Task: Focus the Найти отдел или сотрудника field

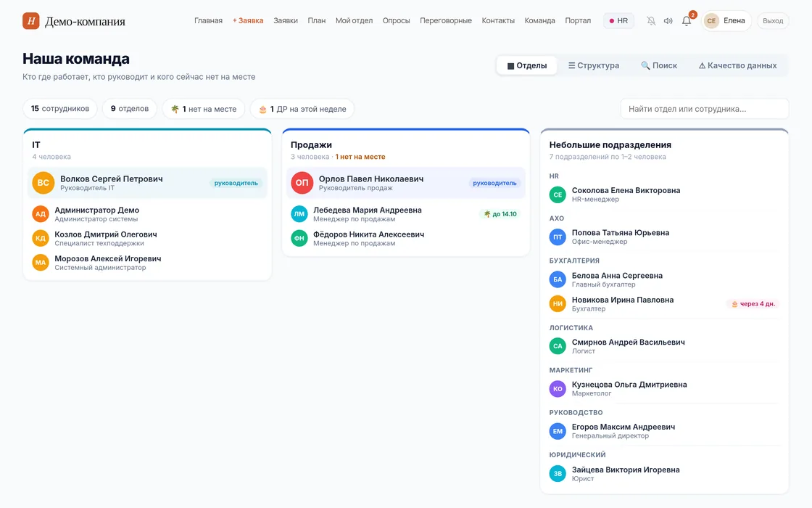Action: click(704, 109)
